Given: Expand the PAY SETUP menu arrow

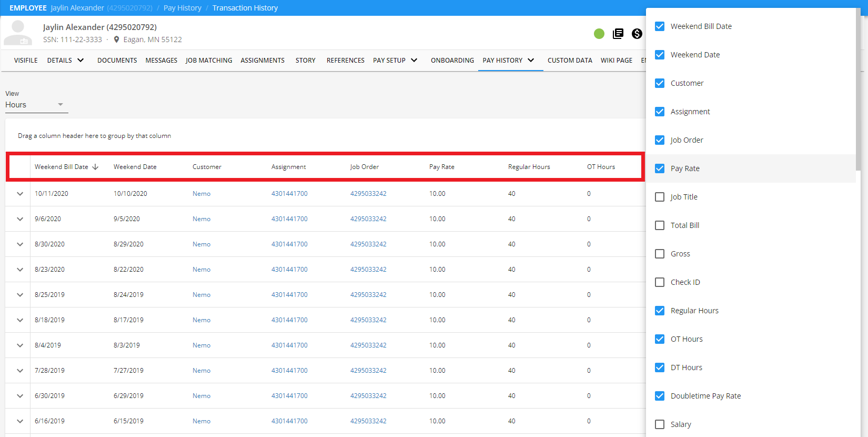Looking at the screenshot, I should pyautogui.click(x=414, y=60).
